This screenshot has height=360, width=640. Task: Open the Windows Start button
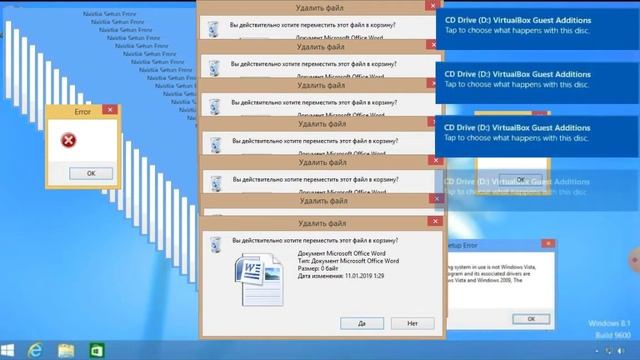tap(7, 350)
